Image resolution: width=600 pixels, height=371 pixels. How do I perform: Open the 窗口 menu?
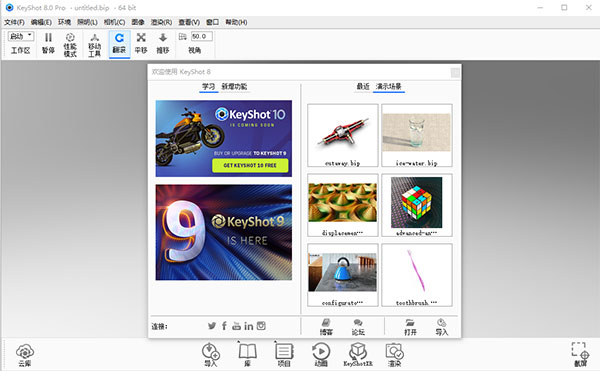coord(213,22)
